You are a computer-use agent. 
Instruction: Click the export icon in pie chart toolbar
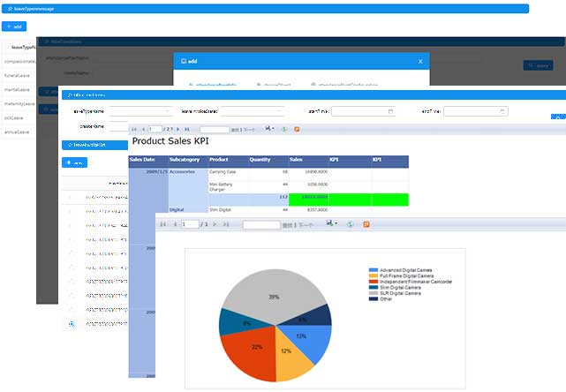330,224
